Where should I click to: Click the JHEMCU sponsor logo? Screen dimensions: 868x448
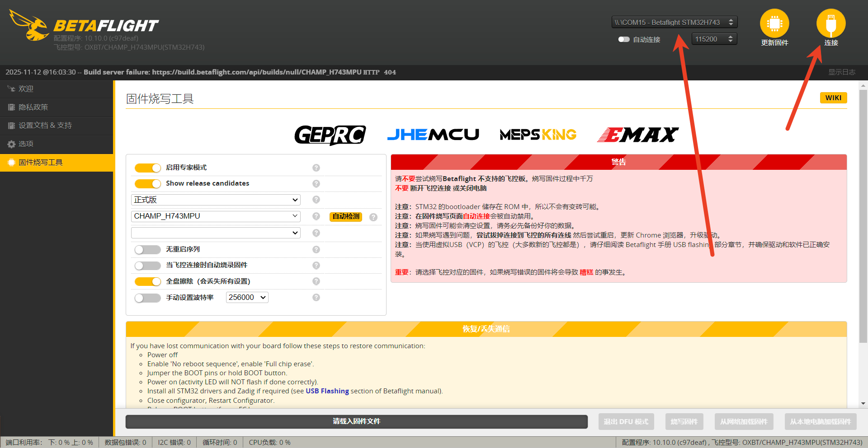click(x=433, y=135)
